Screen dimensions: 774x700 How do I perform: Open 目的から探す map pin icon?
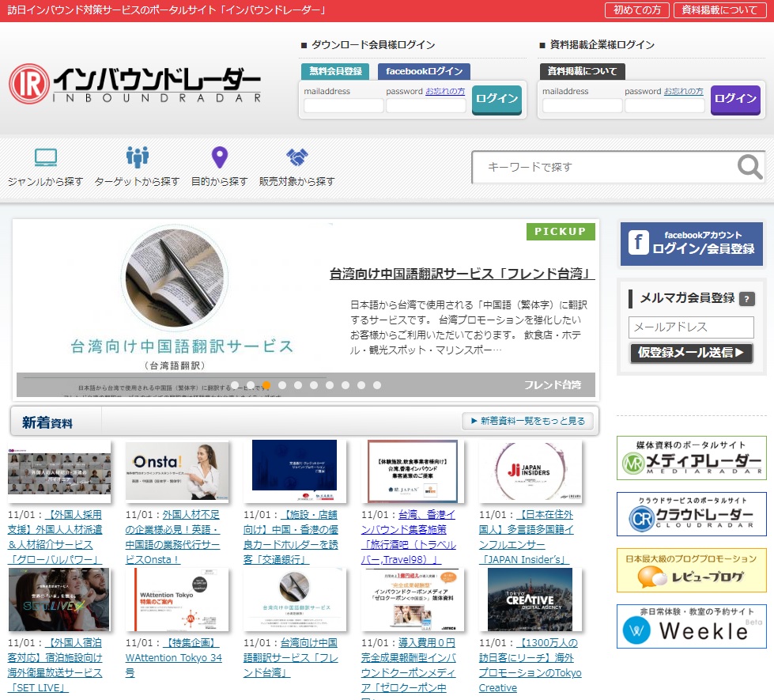click(x=220, y=157)
